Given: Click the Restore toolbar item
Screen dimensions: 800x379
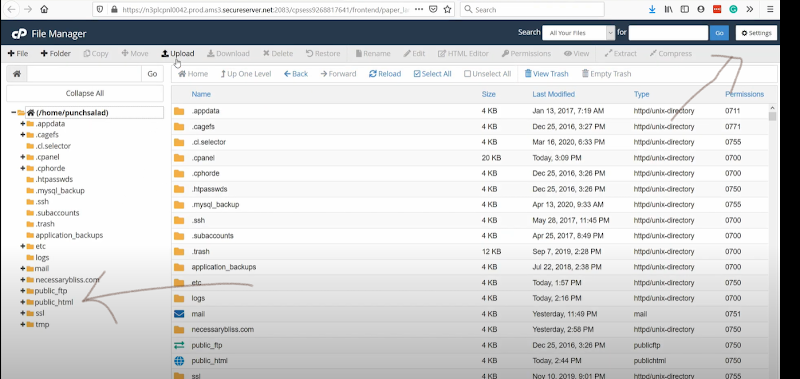Looking at the screenshot, I should 323,54.
